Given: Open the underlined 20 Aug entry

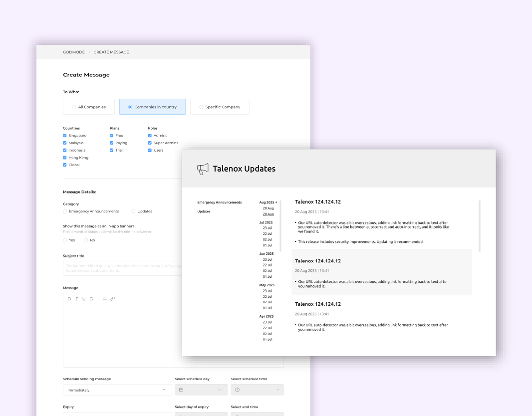Looking at the screenshot, I should 268,214.
